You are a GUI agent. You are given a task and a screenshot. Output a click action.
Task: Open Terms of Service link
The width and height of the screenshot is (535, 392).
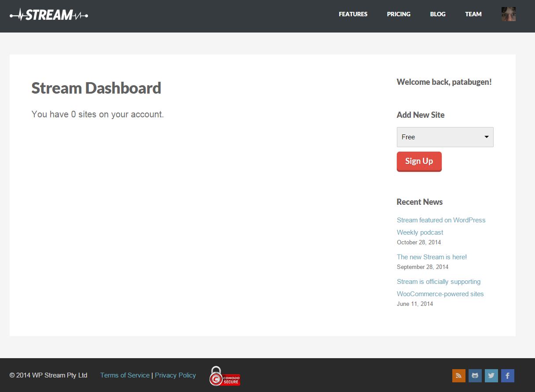click(125, 375)
